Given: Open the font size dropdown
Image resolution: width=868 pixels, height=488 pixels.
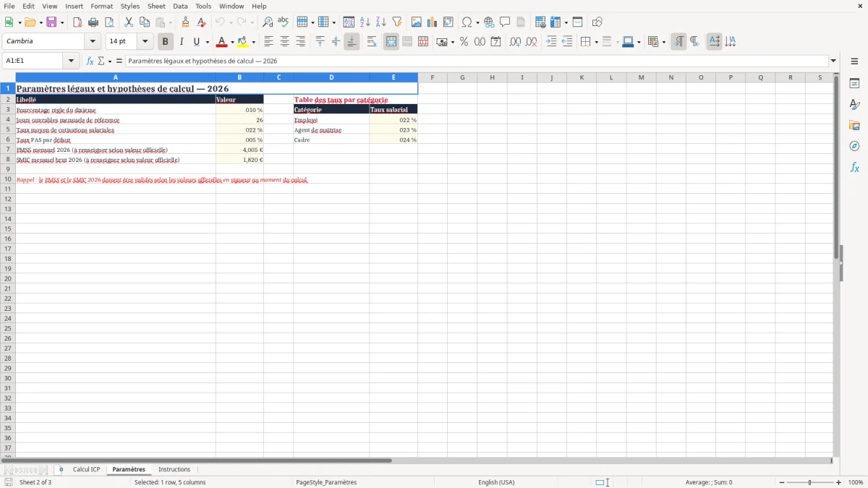Looking at the screenshot, I should [x=145, y=42].
